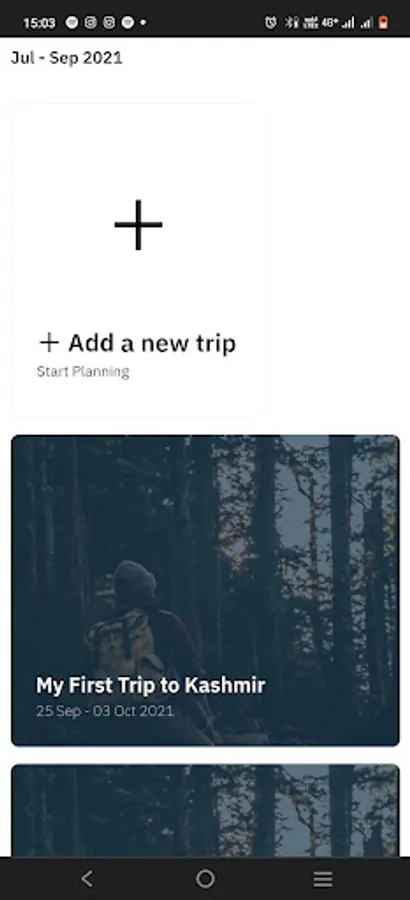Tap the My First Trip to Kashmir title
This screenshot has width=410, height=900.
coord(150,685)
